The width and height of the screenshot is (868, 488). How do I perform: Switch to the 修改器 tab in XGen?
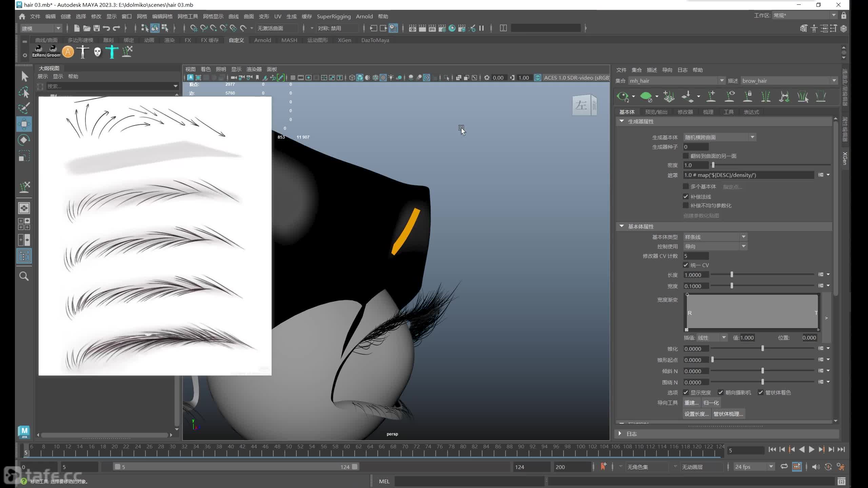point(685,112)
